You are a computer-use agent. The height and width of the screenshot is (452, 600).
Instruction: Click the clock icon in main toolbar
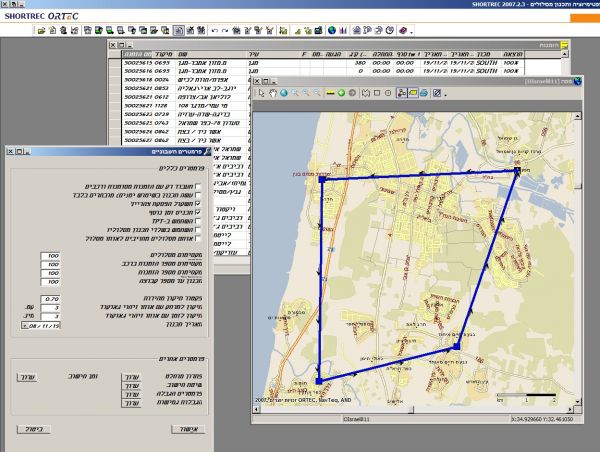pyautogui.click(x=390, y=30)
